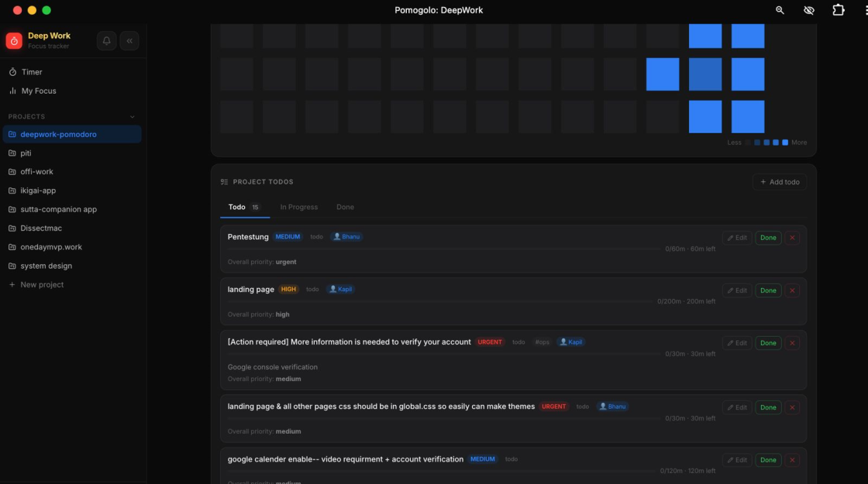Switch to the Done tab
868x484 pixels.
(x=345, y=207)
